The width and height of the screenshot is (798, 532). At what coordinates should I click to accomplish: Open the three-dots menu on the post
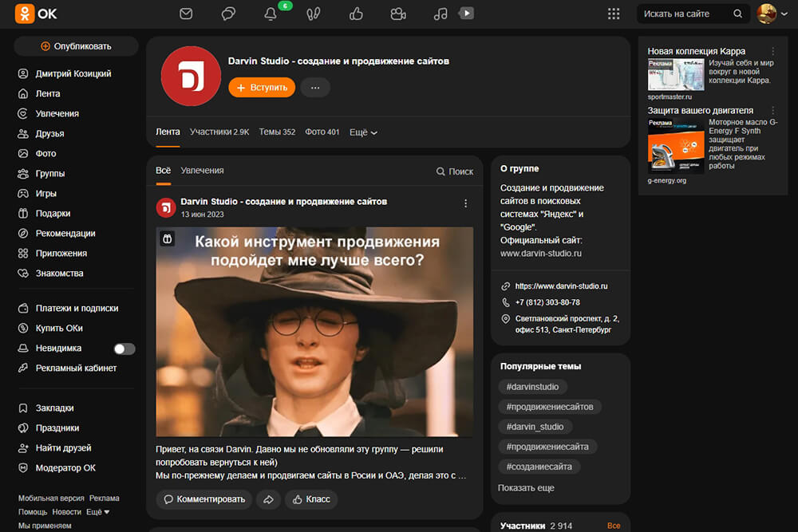click(465, 203)
